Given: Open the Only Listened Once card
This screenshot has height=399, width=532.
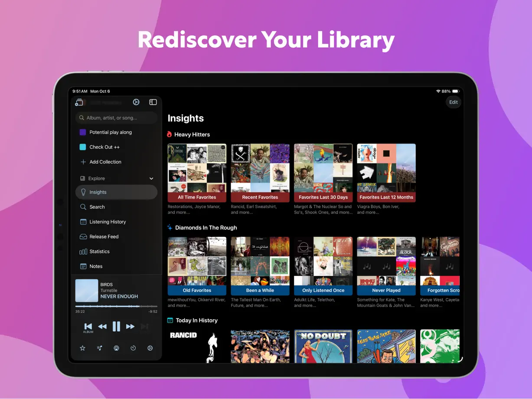Looking at the screenshot, I should [x=323, y=266].
